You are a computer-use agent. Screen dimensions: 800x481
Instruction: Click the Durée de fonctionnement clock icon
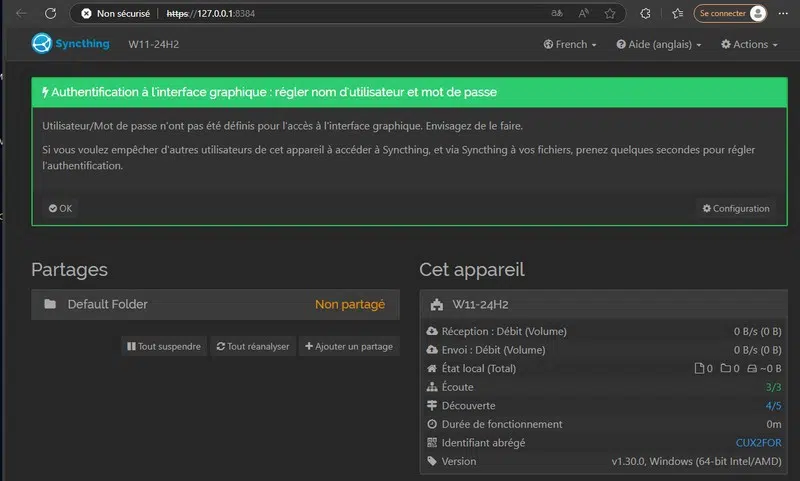pos(432,424)
